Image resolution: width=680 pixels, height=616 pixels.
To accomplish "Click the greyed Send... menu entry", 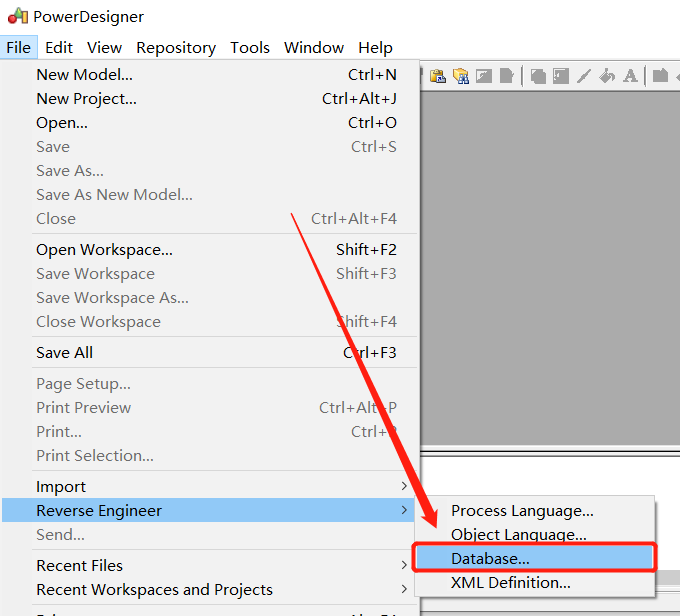I will (210, 534).
